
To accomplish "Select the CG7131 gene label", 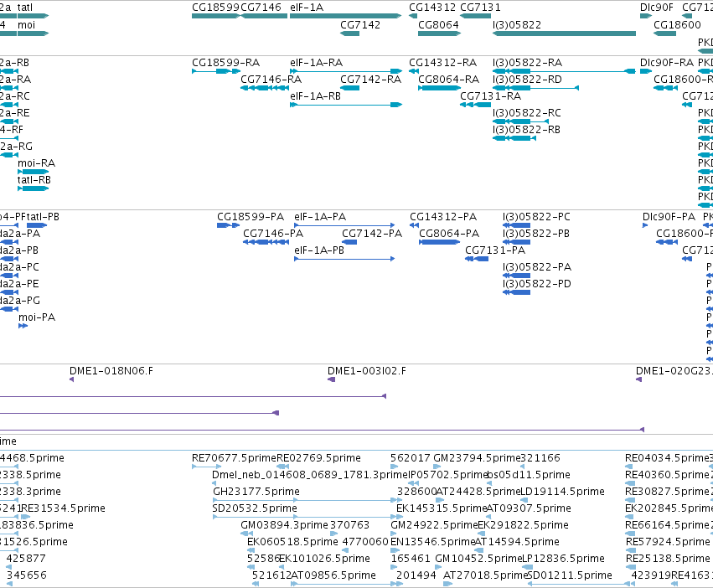I will tap(480, 8).
